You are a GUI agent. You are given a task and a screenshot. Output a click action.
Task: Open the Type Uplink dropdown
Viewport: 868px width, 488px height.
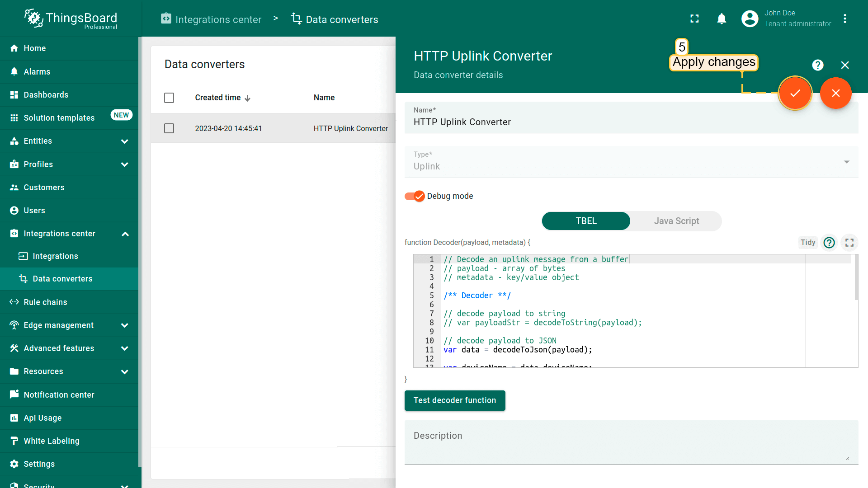point(631,162)
